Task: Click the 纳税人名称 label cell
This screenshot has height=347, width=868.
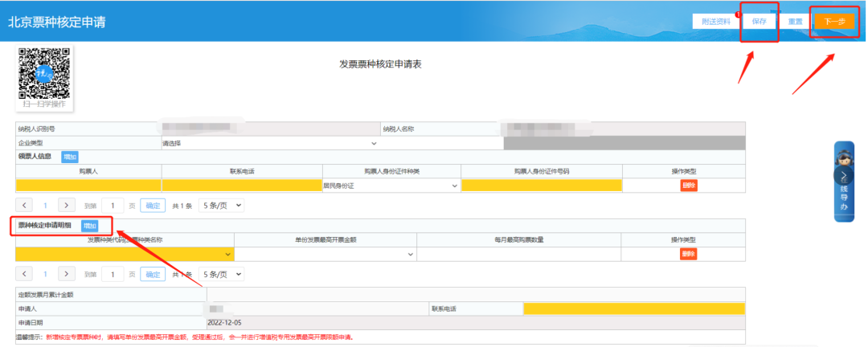Action: (442, 129)
